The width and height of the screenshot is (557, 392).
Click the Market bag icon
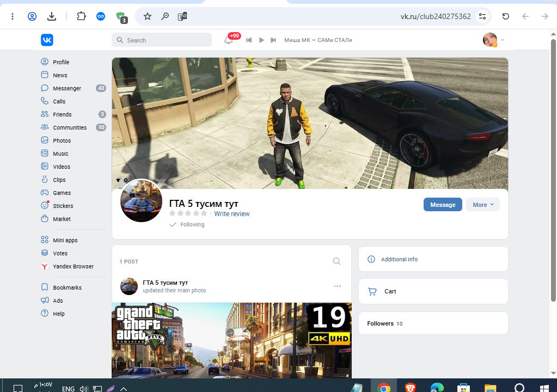45,219
